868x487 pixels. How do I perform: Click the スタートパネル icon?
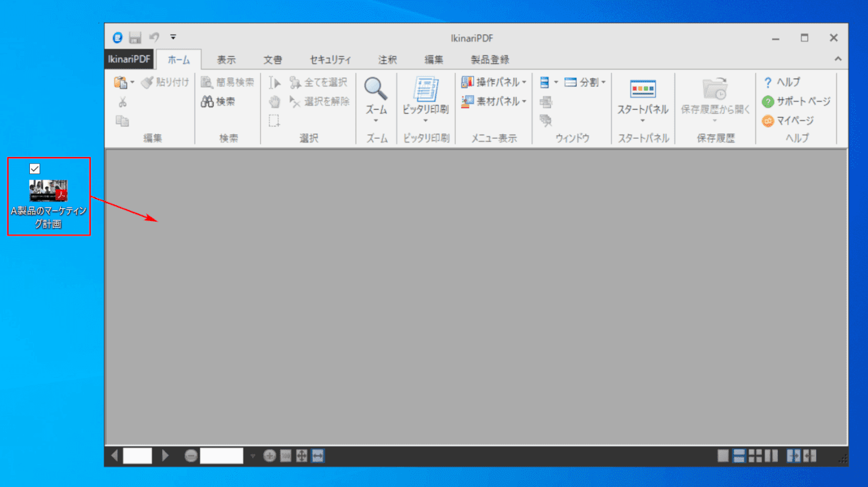tap(643, 89)
